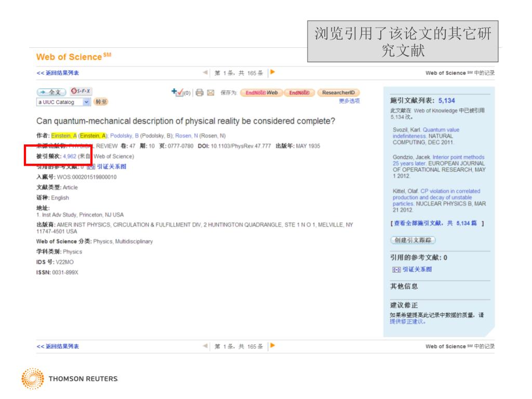Click the email envelope icon
Image resolution: width=532 pixels, height=399 pixels.
(211, 92)
